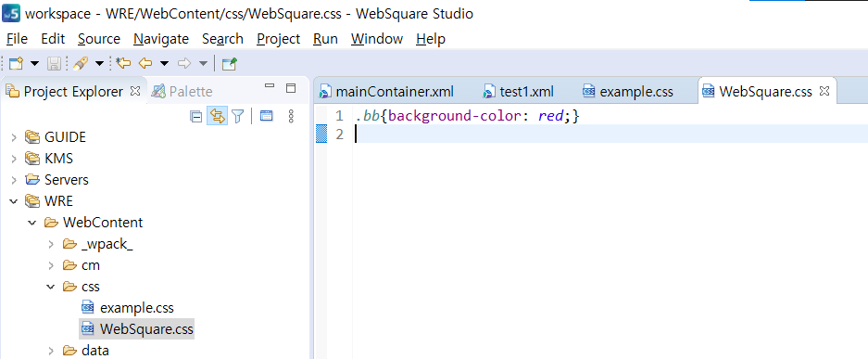Image resolution: width=868 pixels, height=359 pixels.
Task: Go to the last edit location
Action: 123,64
